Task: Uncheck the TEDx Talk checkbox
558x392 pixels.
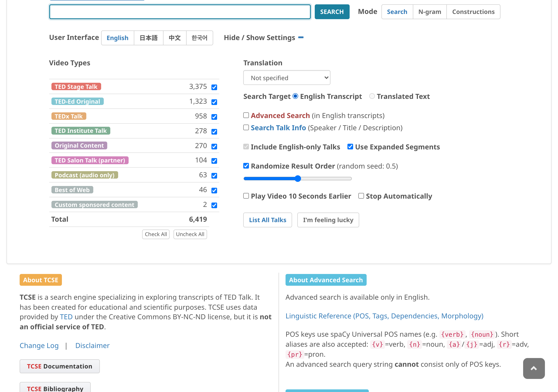Action: pos(214,117)
